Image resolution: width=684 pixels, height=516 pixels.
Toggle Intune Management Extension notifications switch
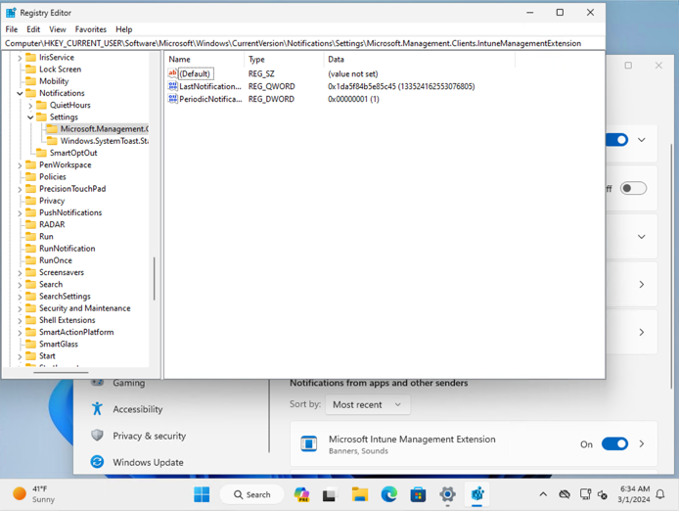coord(615,444)
